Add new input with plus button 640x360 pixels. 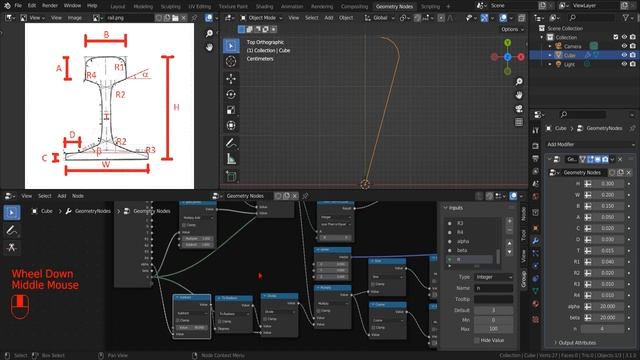pyautogui.click(x=509, y=221)
